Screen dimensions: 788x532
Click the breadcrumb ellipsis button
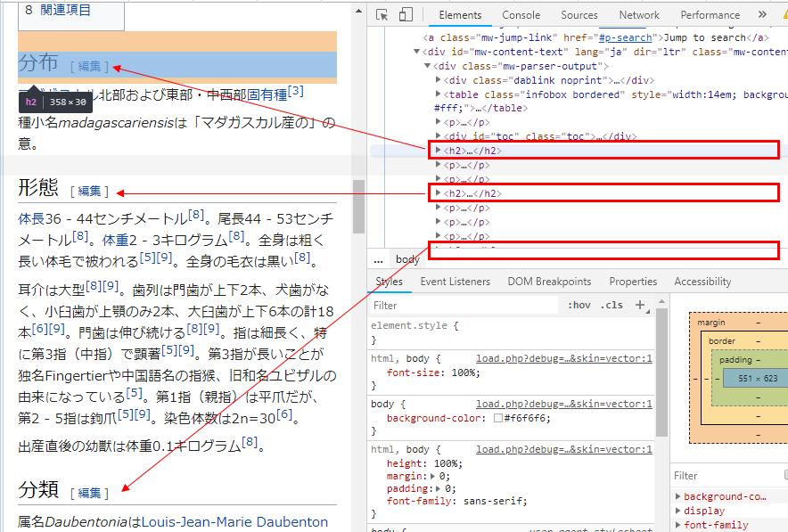pyautogui.click(x=378, y=259)
